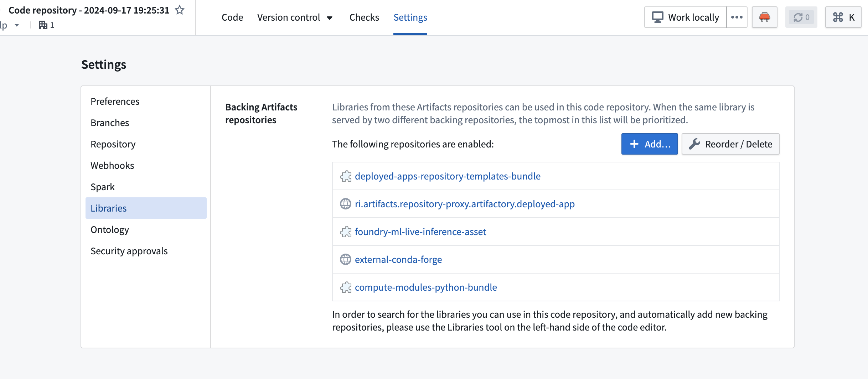Click the puzzle icon beside deployed-apps-repository-templates-bundle
This screenshot has height=379, width=868.
click(345, 176)
